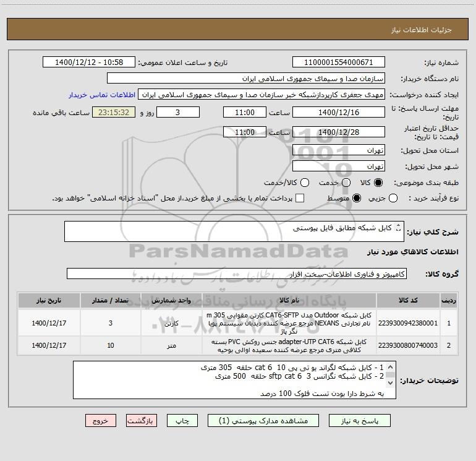
Task: Click quantity cell showing 10
Action: coord(110,345)
